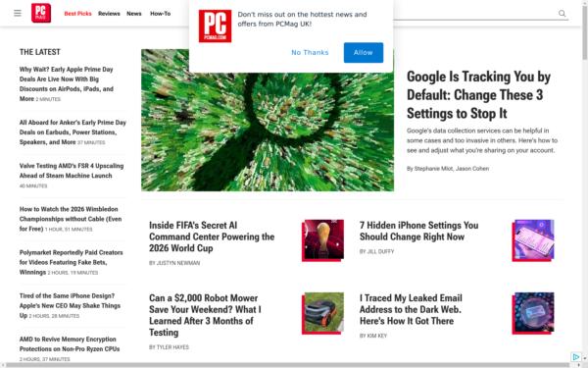
Task: Click the AdChoices icon in corner
Action: click(x=575, y=357)
